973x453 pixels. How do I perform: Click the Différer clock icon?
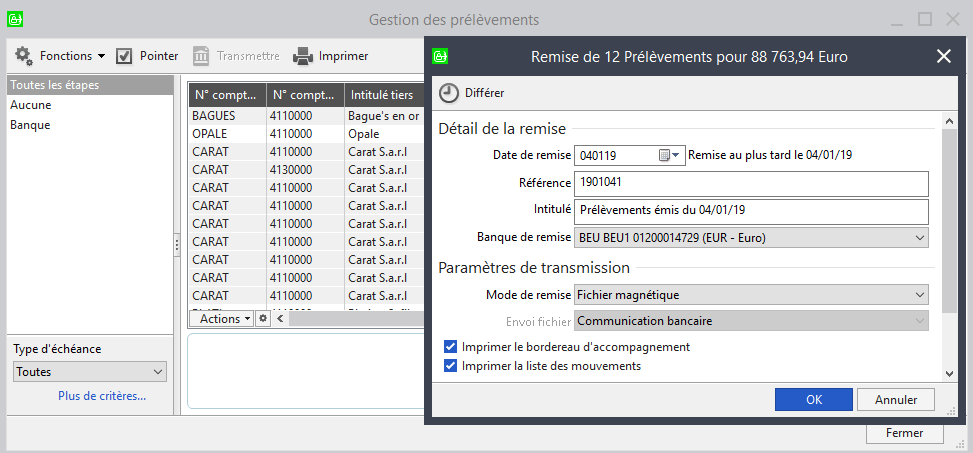pyautogui.click(x=449, y=92)
